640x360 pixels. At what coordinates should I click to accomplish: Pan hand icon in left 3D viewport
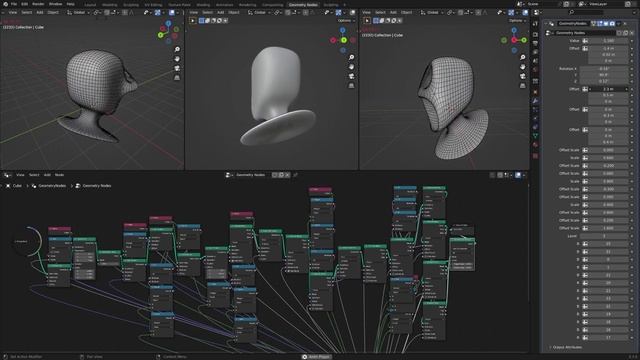(177, 59)
